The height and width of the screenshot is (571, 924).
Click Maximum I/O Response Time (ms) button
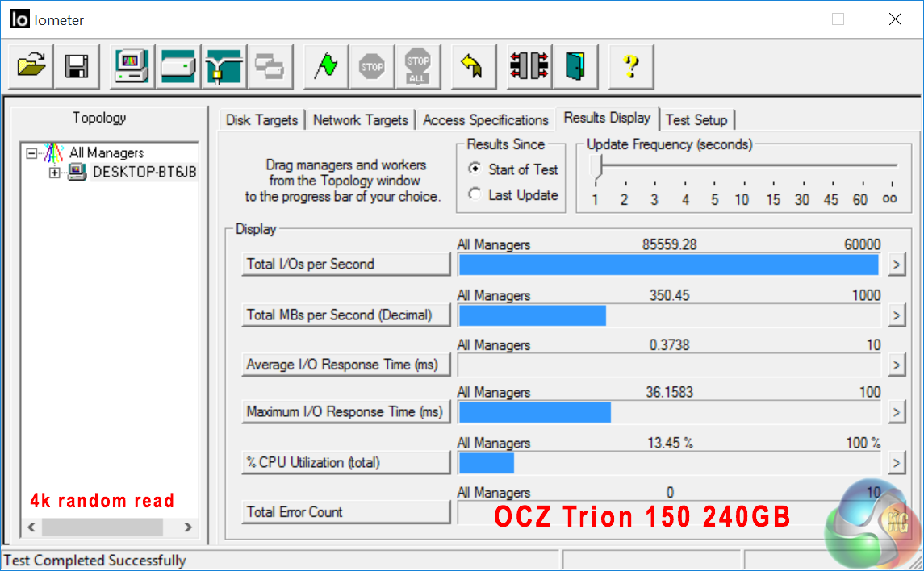[346, 412]
